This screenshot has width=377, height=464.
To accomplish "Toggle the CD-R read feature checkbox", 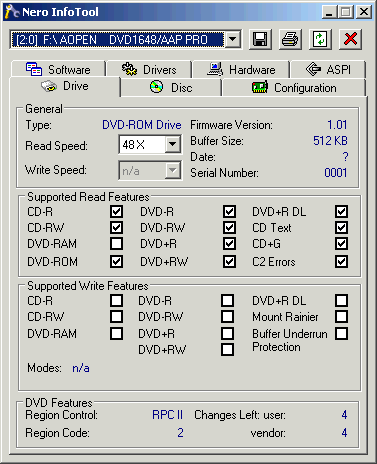I will [116, 211].
